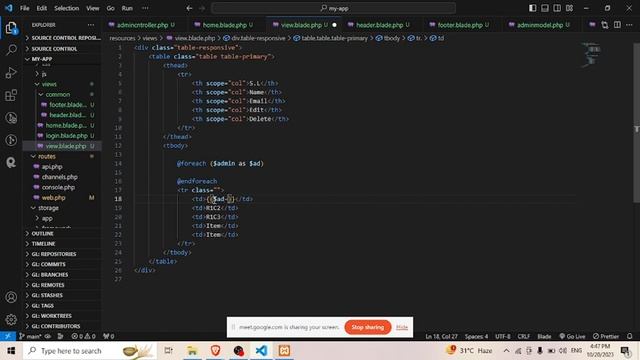The image size is (640, 360).
Task: Click table.table.table-primary breadcrumb
Action: (x=334, y=38)
